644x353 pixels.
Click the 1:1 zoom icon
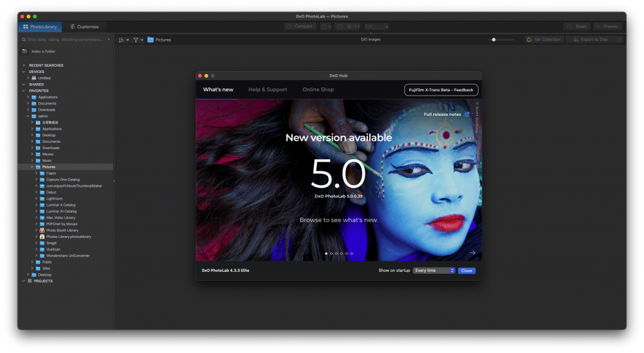tap(357, 26)
